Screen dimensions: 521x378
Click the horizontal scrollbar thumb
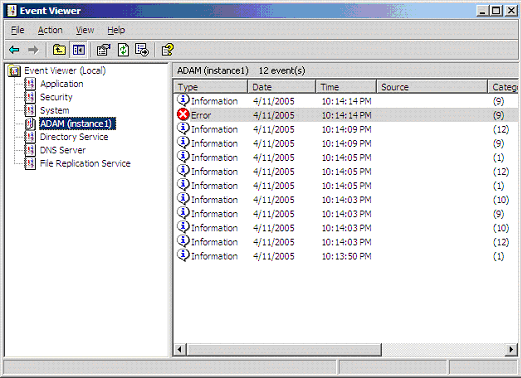(284, 350)
